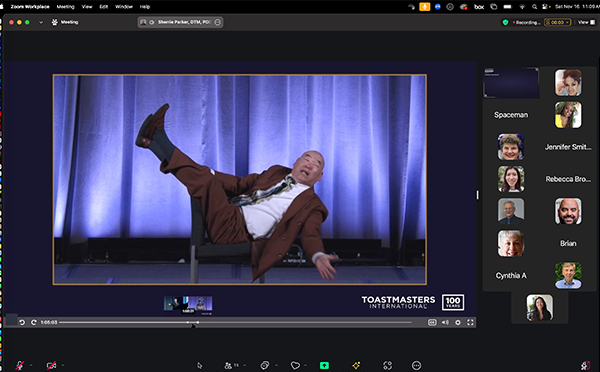The width and height of the screenshot is (600, 372).
Task: Select Brian participant tile
Action: [568, 243]
